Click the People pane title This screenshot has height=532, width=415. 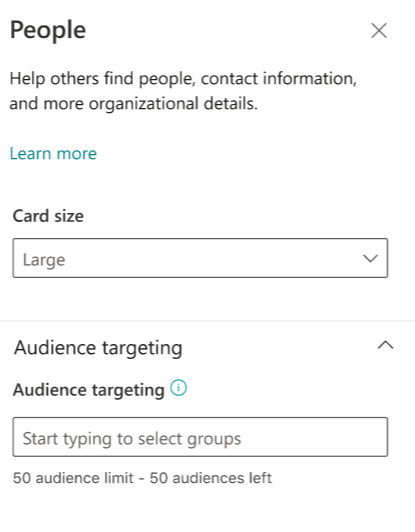point(48,31)
